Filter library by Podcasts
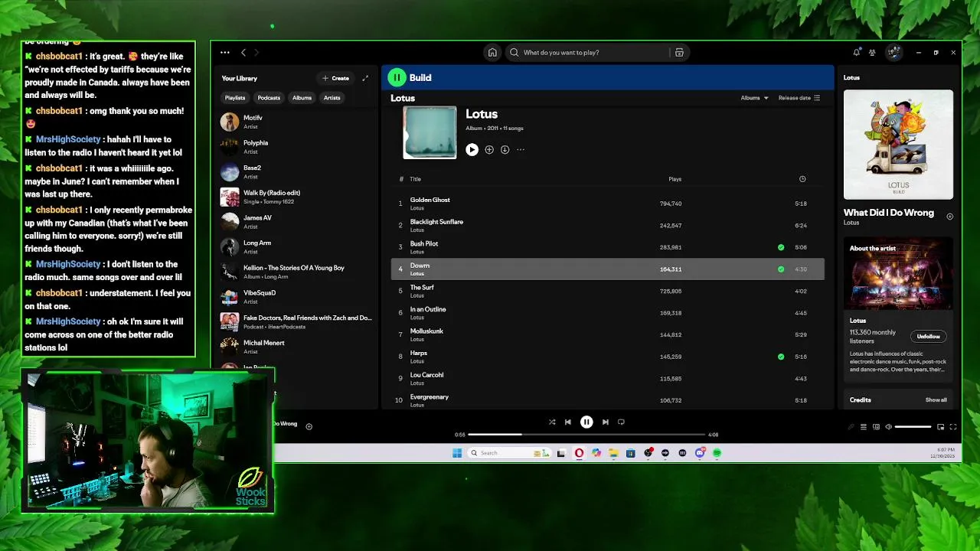980x551 pixels. coord(269,98)
